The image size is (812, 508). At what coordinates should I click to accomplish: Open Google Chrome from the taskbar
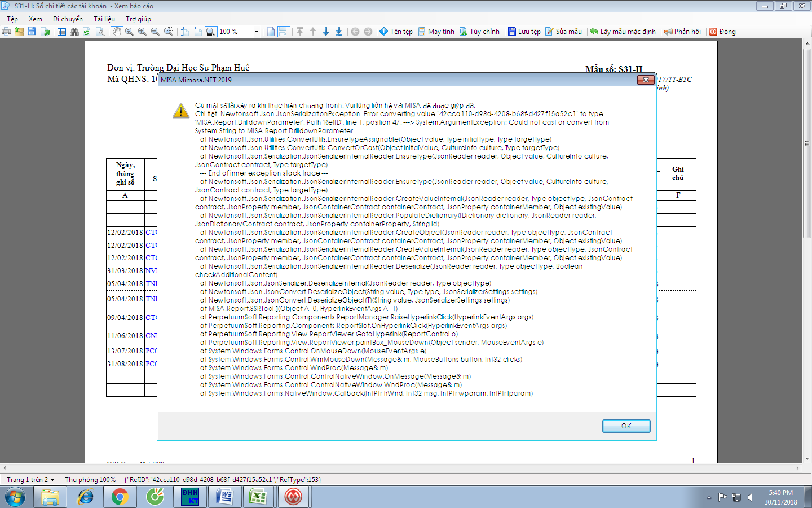pos(120,497)
